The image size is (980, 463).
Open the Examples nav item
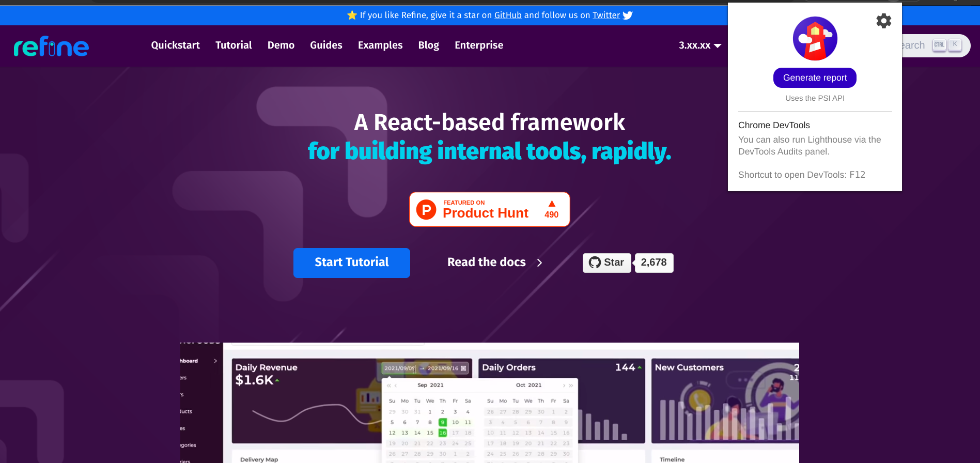[380, 45]
